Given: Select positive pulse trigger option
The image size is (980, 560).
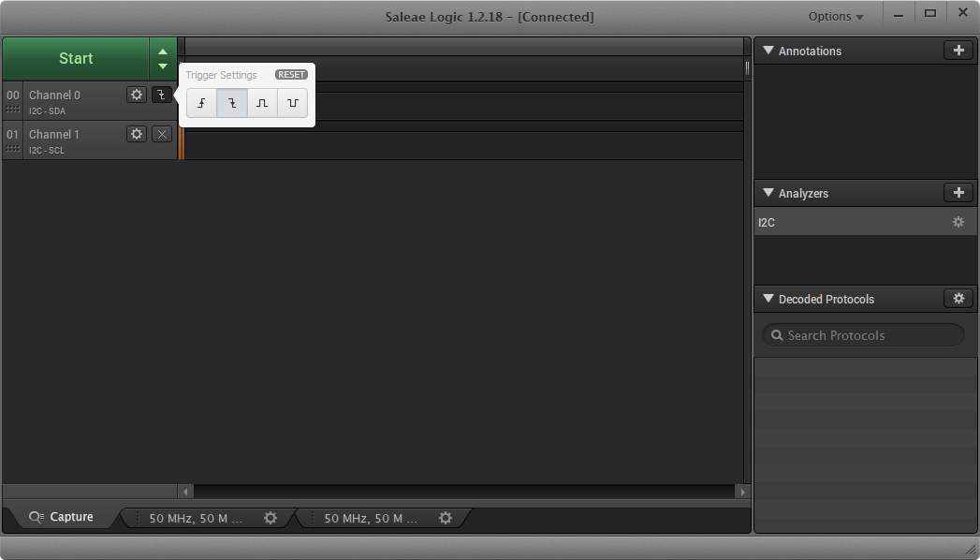Looking at the screenshot, I should click(x=262, y=103).
